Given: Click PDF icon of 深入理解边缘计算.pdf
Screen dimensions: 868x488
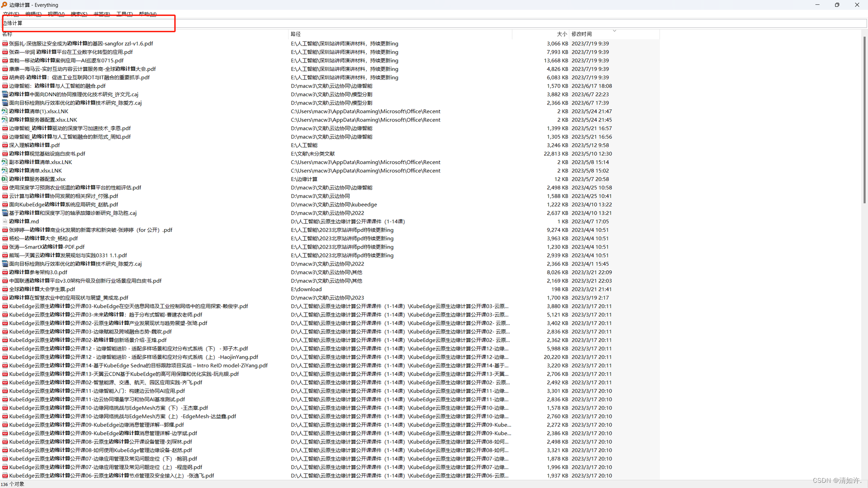Looking at the screenshot, I should pyautogui.click(x=5, y=145).
